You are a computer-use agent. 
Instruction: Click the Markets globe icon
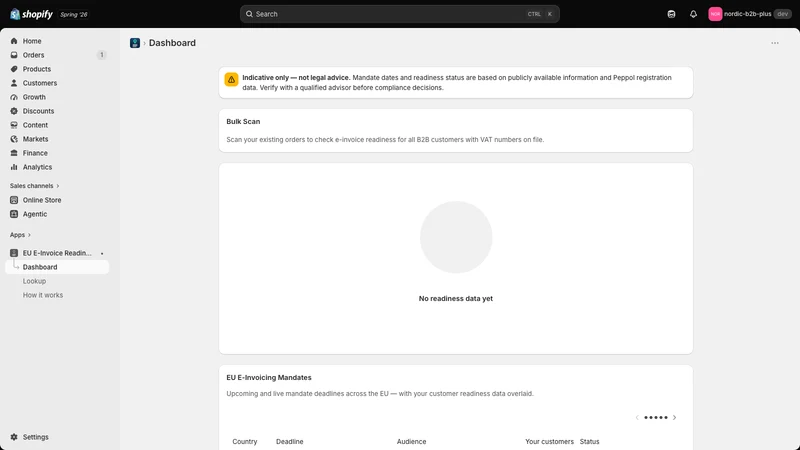pos(14,139)
